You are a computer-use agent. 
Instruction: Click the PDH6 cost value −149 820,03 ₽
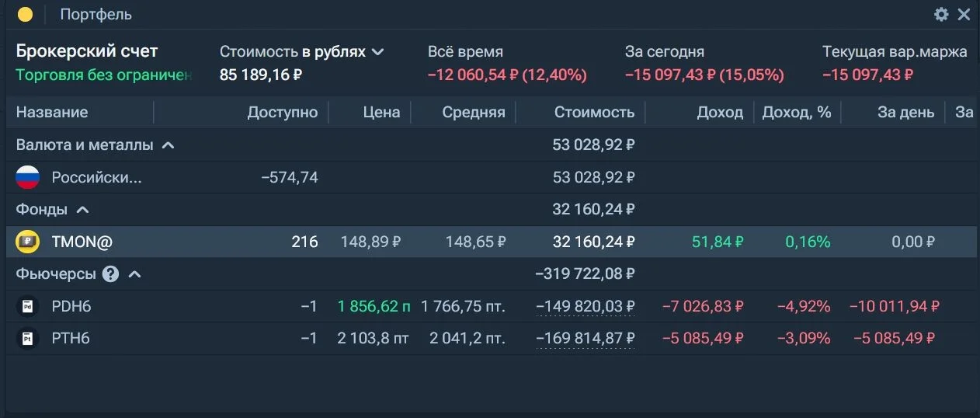click(x=586, y=307)
